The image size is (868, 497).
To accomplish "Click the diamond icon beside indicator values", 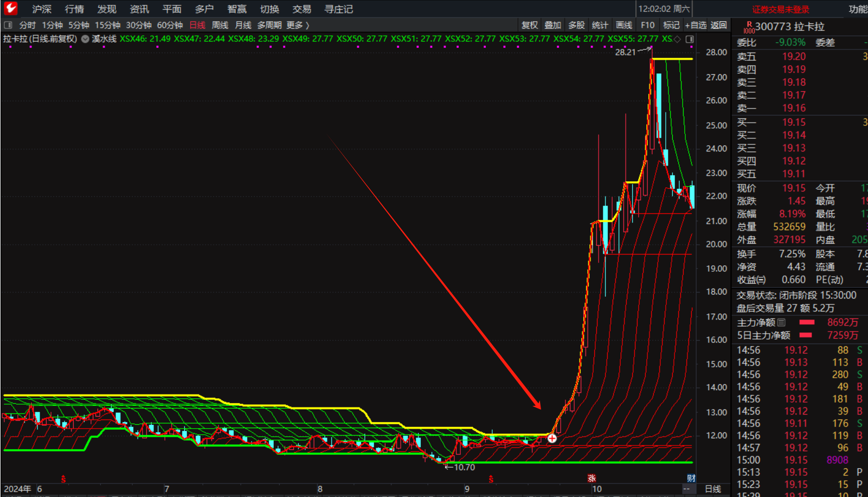I will [677, 39].
